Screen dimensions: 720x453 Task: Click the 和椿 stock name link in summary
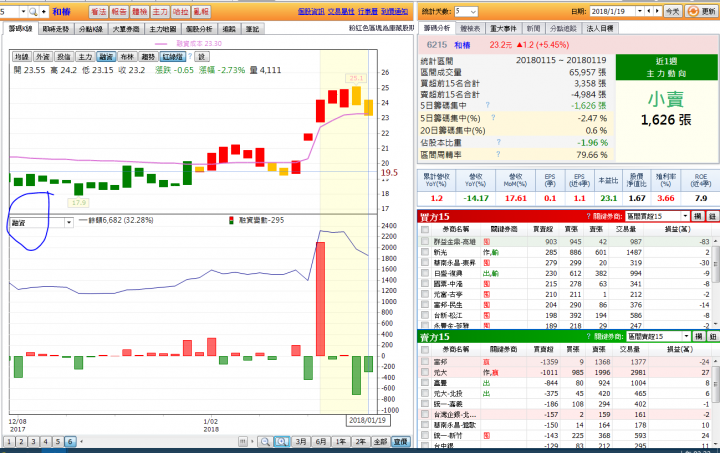pyautogui.click(x=462, y=45)
